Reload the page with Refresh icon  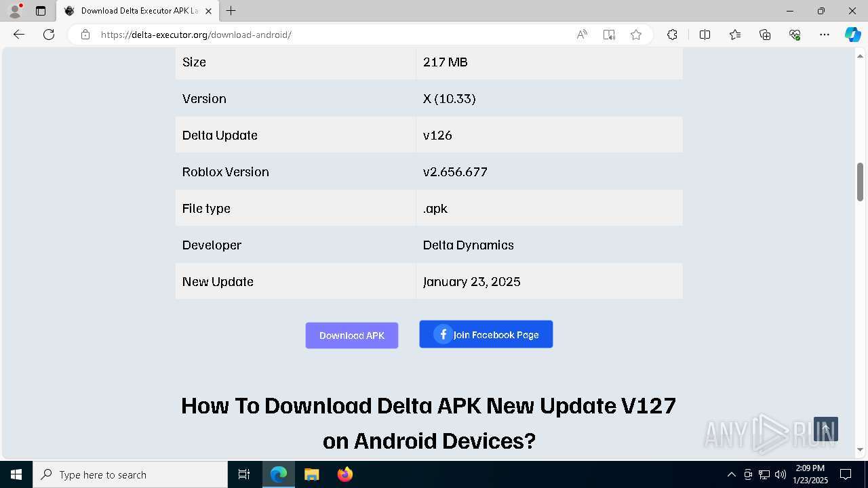point(49,35)
